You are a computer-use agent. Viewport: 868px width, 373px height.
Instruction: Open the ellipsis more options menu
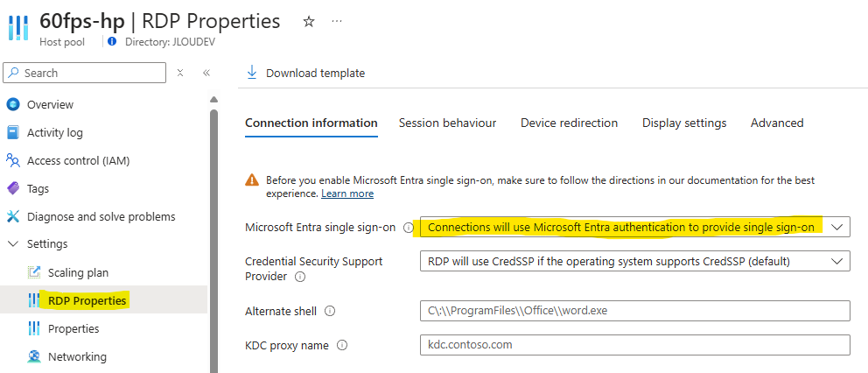337,21
